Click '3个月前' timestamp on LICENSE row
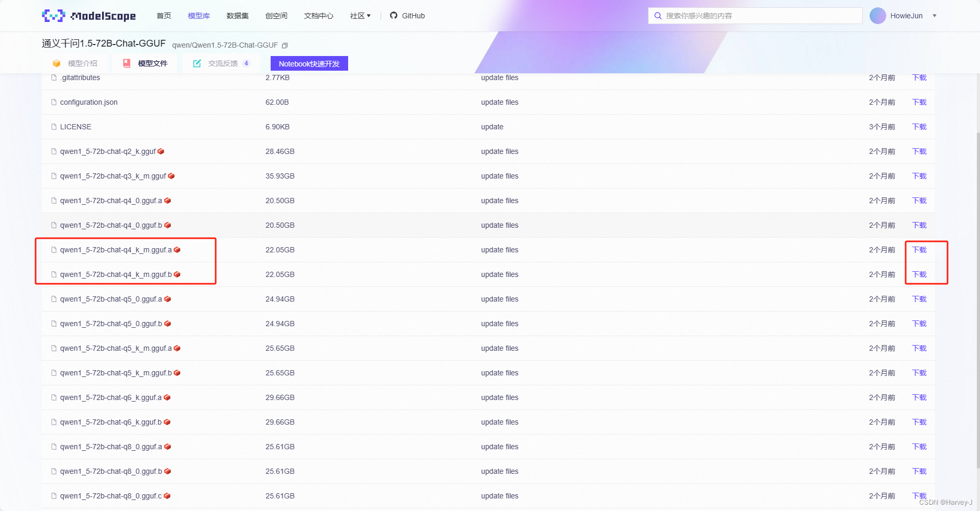Screen dimensions: 980x511 882,127
